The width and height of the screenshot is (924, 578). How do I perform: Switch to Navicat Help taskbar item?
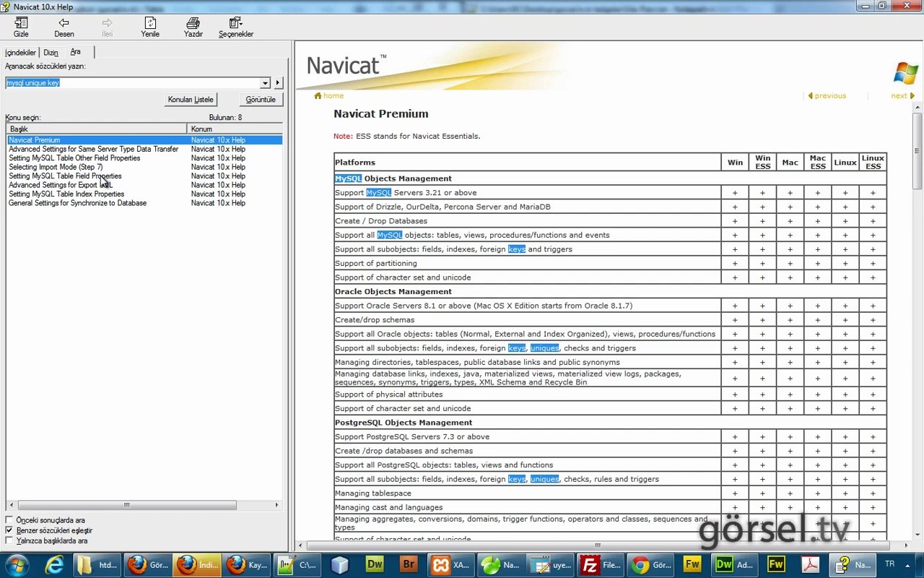pos(853,564)
